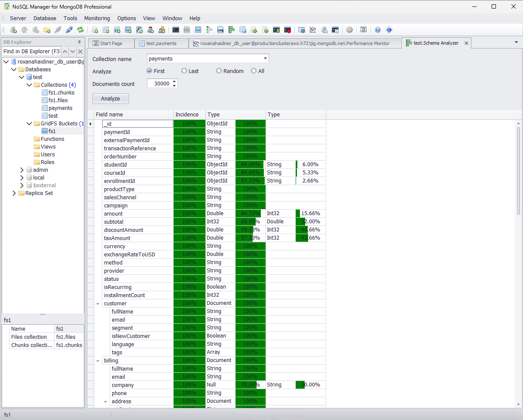The width and height of the screenshot is (523, 420).
Task: Open the Tools menu
Action: (x=70, y=18)
